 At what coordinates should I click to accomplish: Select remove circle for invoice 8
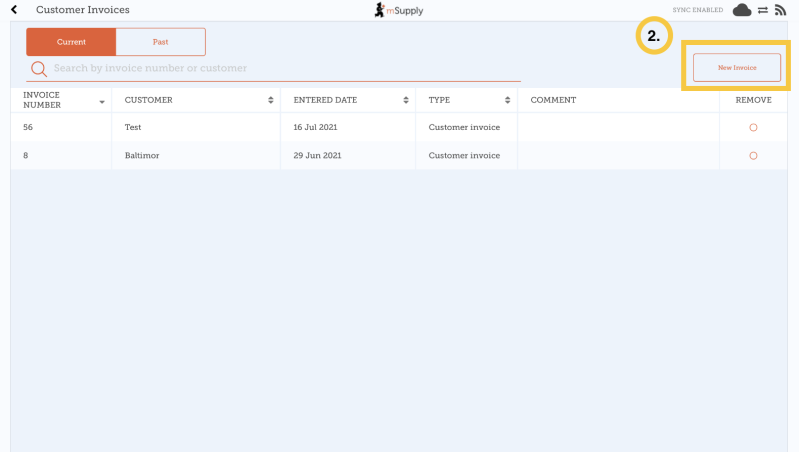click(753, 156)
